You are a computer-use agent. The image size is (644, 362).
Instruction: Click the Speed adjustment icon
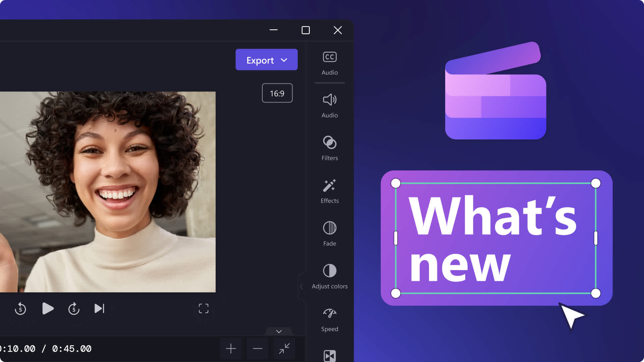click(x=329, y=313)
